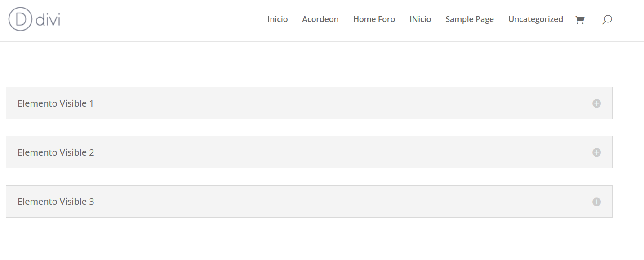Image resolution: width=644 pixels, height=260 pixels.
Task: Toggle the third accordion panel's empty bar area
Action: [x=342, y=202]
